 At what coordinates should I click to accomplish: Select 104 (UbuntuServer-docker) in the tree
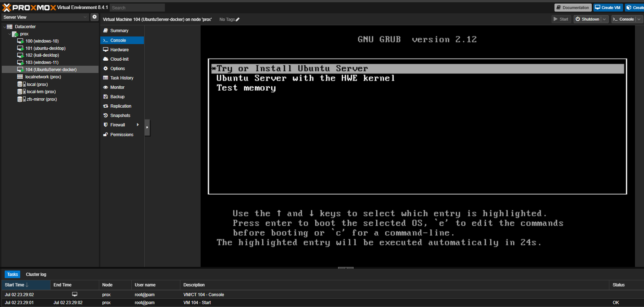tap(50, 70)
